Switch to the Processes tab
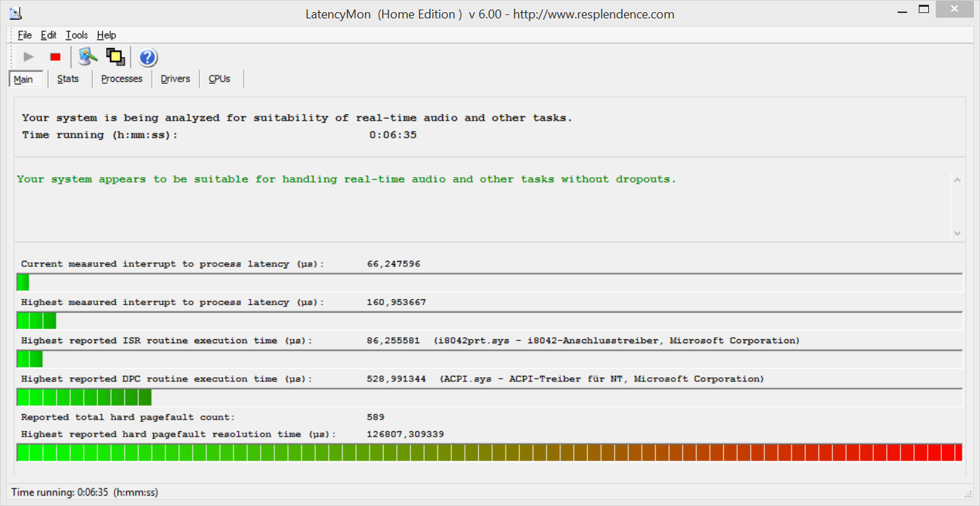This screenshot has height=506, width=980. coord(122,79)
